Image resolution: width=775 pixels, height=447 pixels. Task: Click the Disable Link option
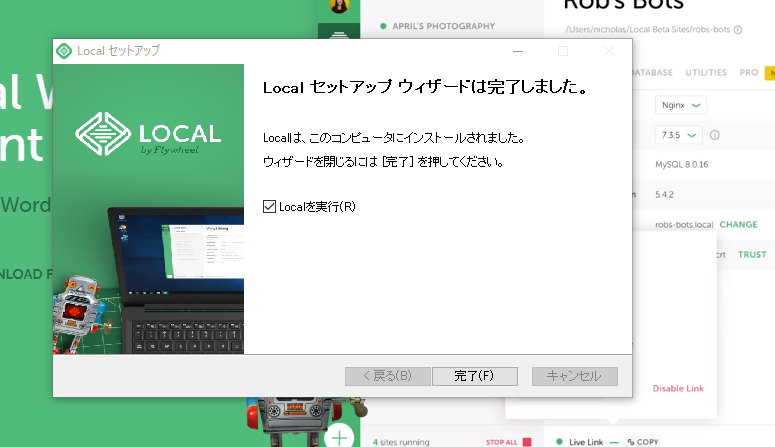678,389
